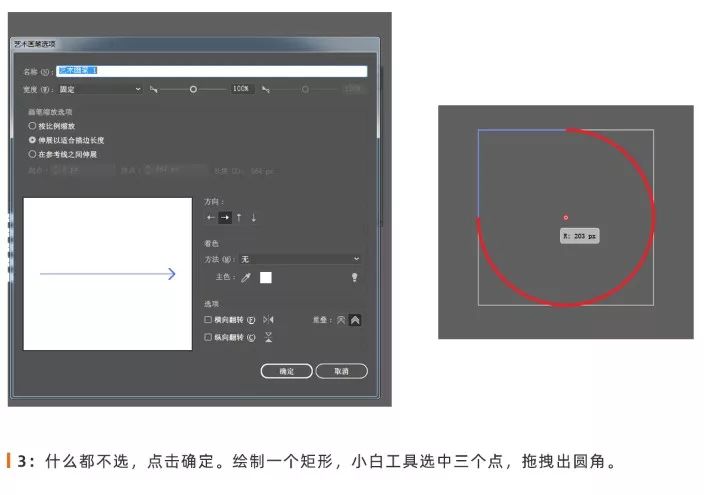Select the down direction arrow

253,218
